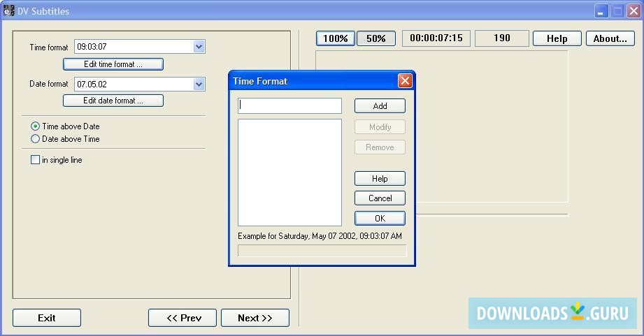Open the Time format dropdown
Image resolution: width=644 pixels, height=336 pixels.
[199, 47]
